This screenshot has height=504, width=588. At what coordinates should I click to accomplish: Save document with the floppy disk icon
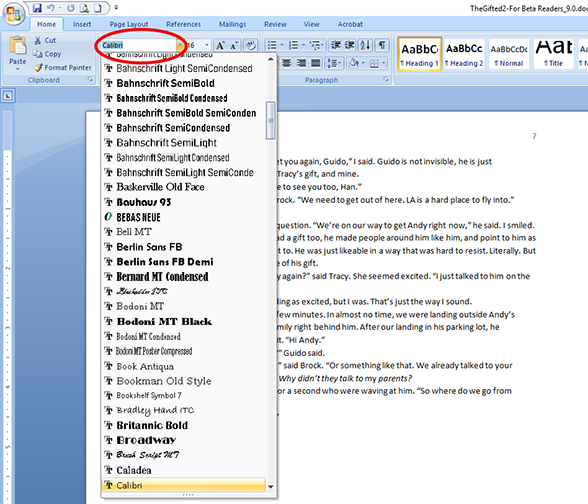[x=37, y=8]
